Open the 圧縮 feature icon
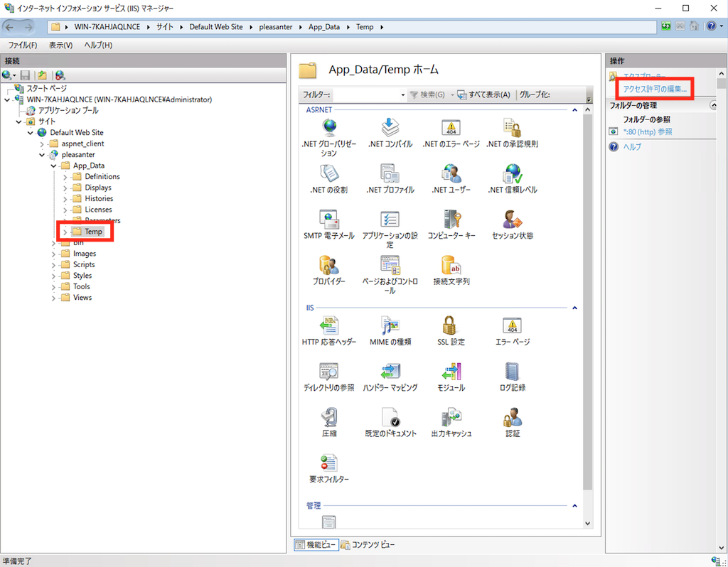Image resolution: width=728 pixels, height=567 pixels. 328,417
